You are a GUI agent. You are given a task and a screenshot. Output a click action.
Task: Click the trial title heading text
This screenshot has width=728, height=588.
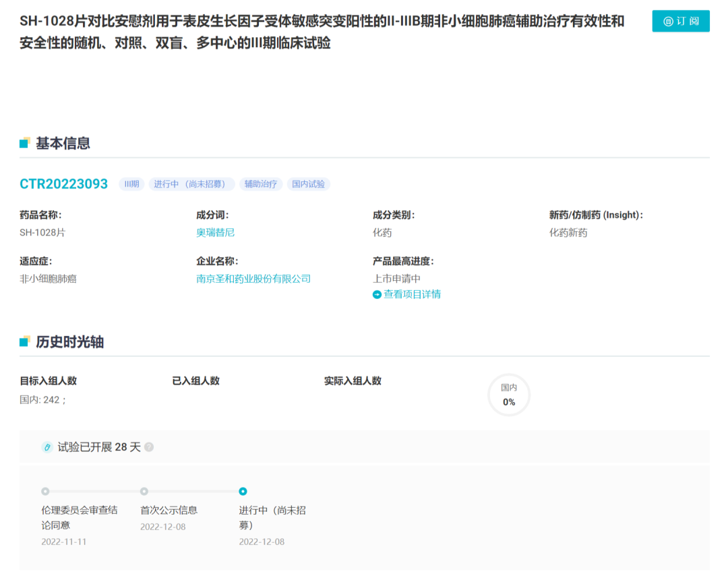[322, 32]
